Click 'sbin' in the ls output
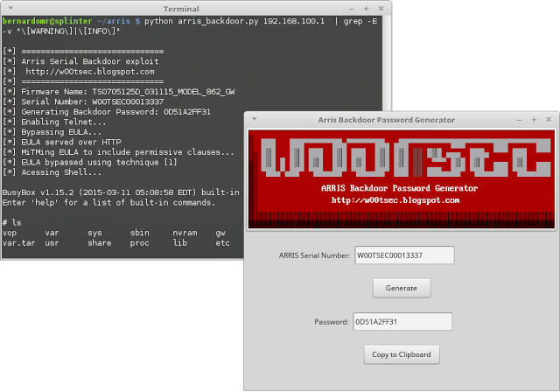The height and width of the screenshot is (392, 560). click(x=140, y=233)
